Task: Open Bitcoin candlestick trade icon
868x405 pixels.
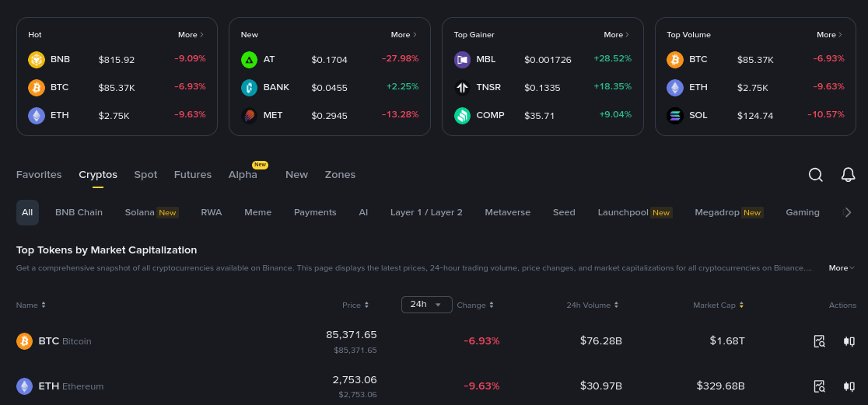Action: click(x=849, y=341)
